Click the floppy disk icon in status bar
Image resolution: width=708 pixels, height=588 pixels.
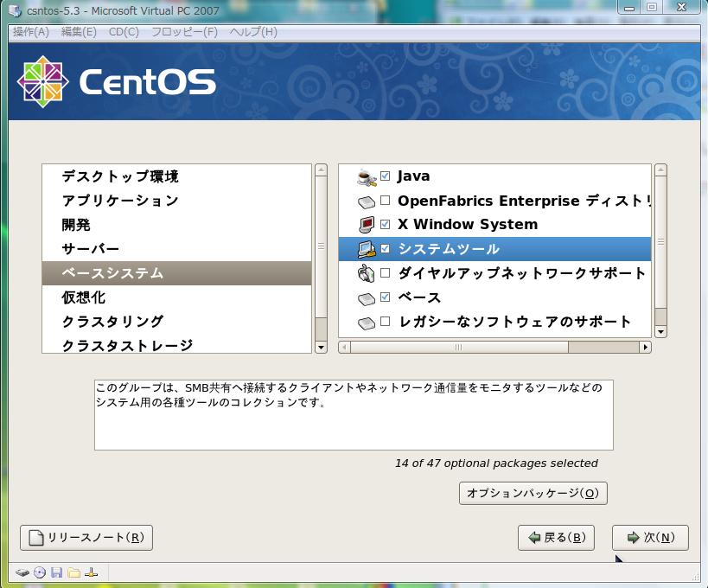56,572
